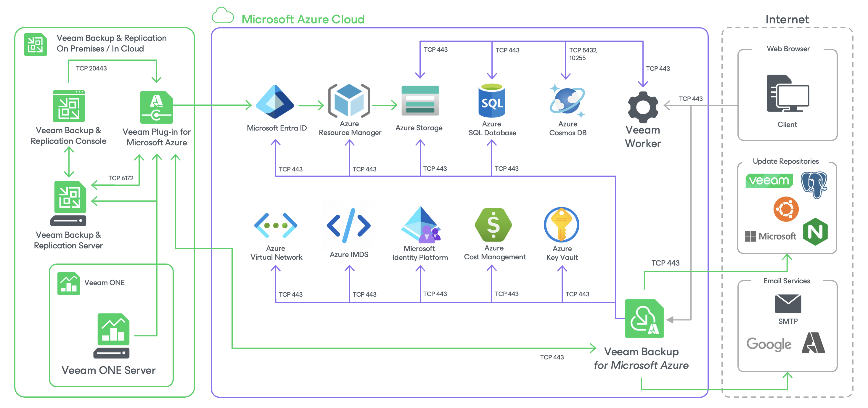This screenshot has width=868, height=408.
Task: Select the Azure SQL Database icon
Action: point(492,101)
